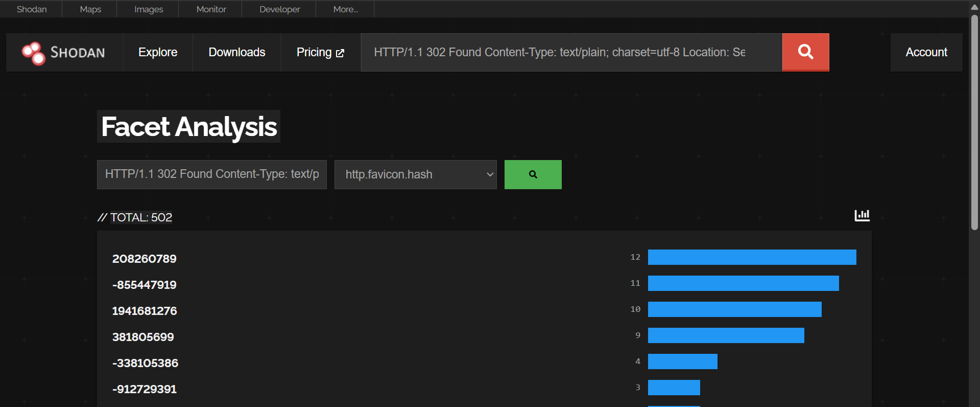Viewport: 980px width, 407px height.
Task: Focus the main search query field
Action: pos(571,53)
